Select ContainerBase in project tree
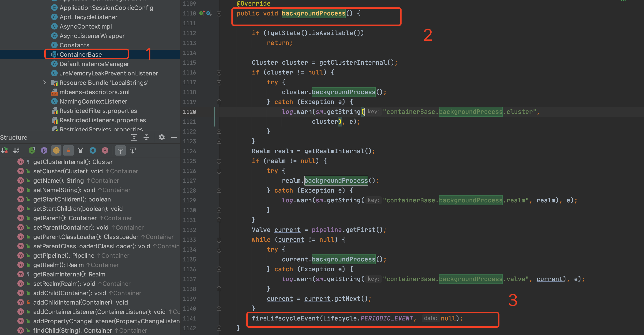Screen dimensions: 644x335 (80, 54)
